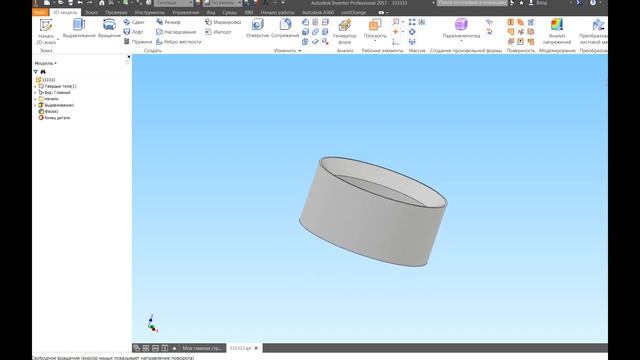Click the search help input field
This screenshot has height=360, width=640.
pyautogui.click(x=472, y=3)
